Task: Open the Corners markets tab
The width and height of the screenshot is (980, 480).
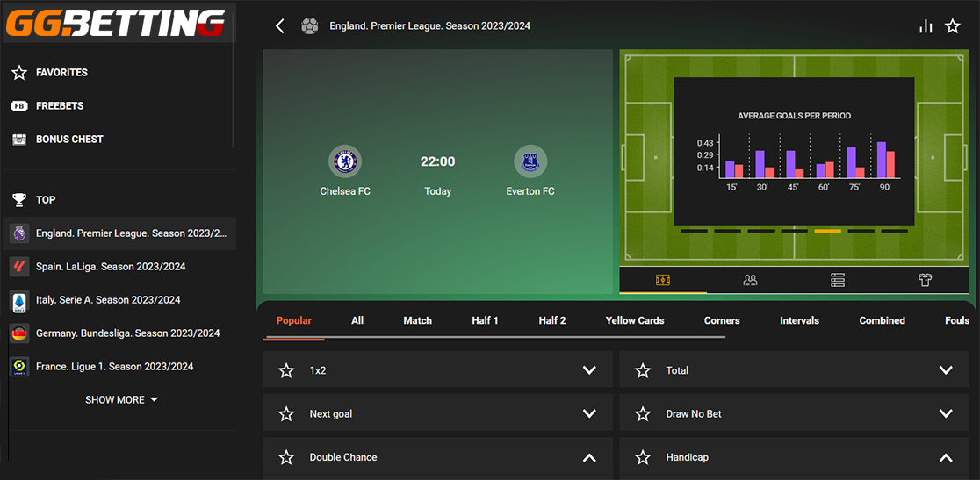Action: [722, 321]
